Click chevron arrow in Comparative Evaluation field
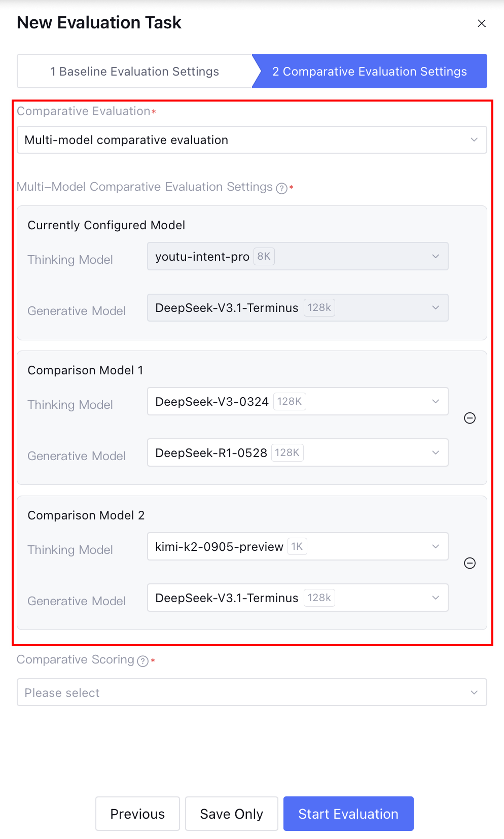Screen dimensions: 504x839 click(x=474, y=140)
